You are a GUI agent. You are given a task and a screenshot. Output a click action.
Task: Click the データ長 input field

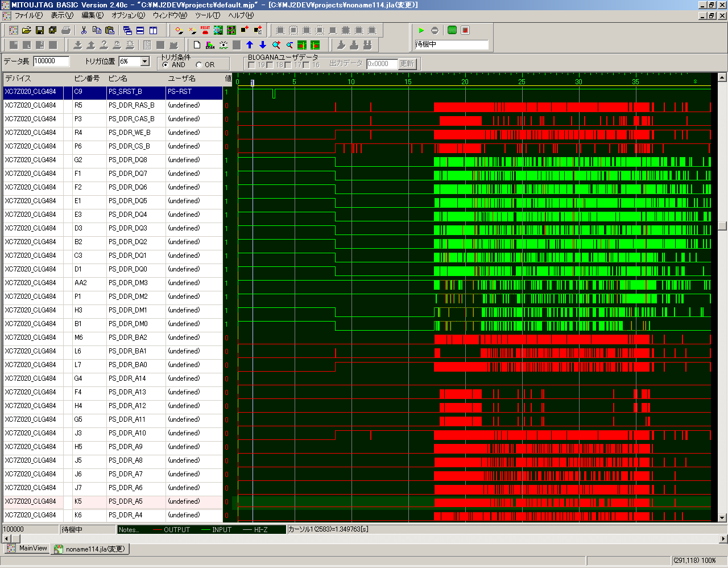[51, 61]
